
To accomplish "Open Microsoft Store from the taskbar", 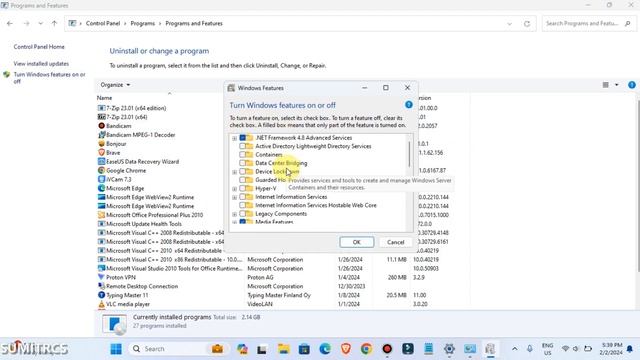I will click(x=304, y=349).
